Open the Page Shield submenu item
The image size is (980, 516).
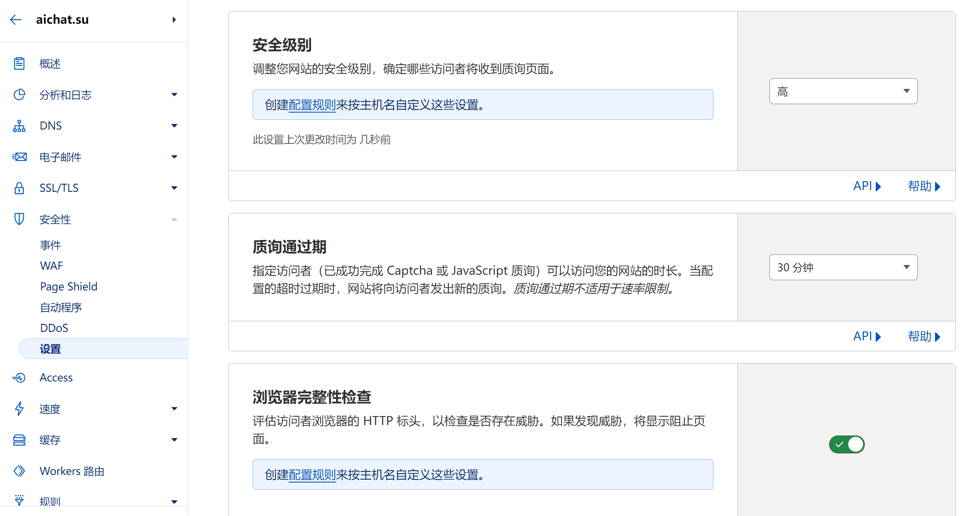pos(69,287)
